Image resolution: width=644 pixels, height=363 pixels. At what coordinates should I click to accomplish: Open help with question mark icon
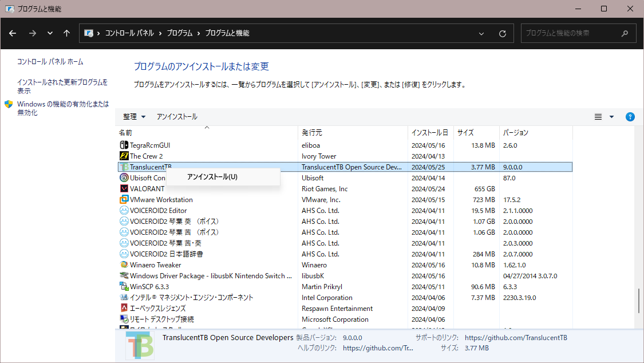click(630, 117)
